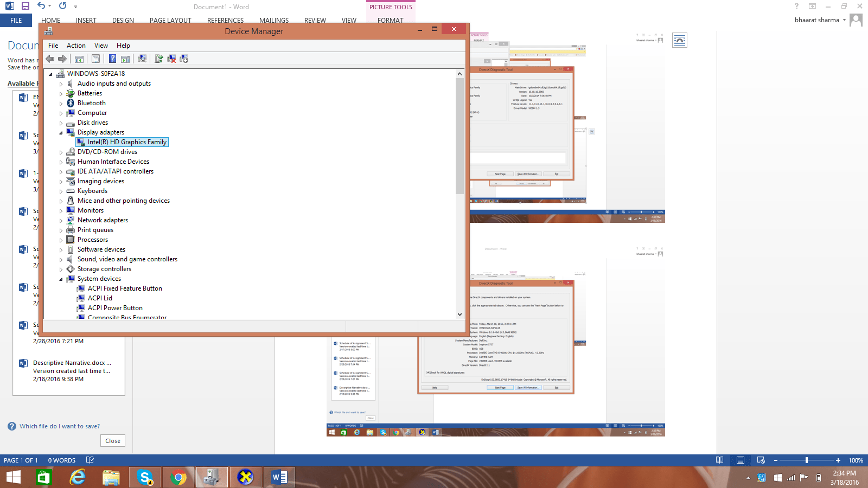Click the blue question mark Help icon
Viewport: 868px width, 488px height.
point(112,59)
